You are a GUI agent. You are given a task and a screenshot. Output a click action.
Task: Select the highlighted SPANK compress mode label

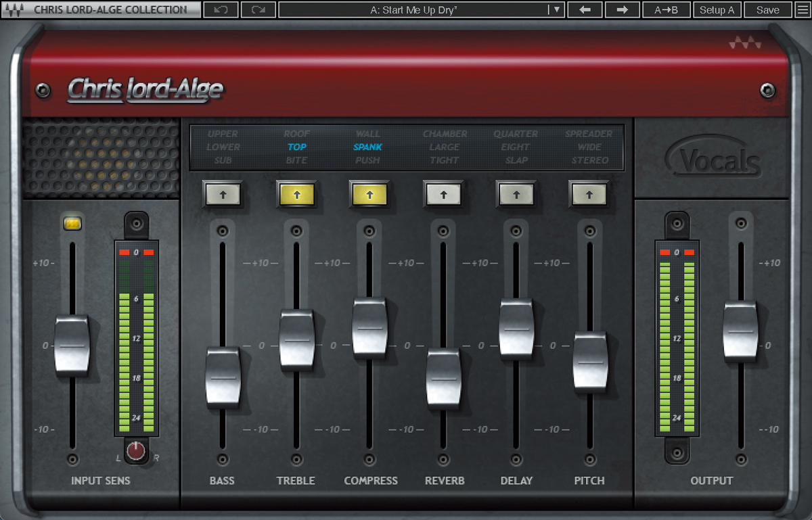pyautogui.click(x=368, y=147)
